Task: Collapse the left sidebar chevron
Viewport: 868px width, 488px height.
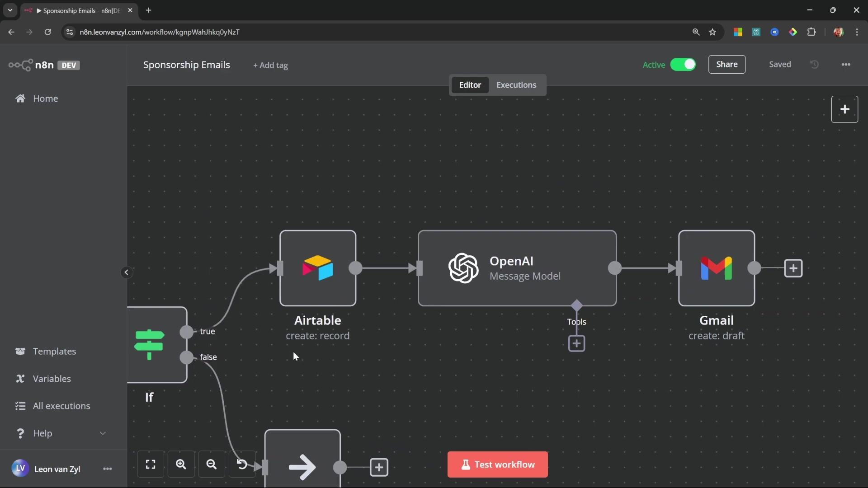Action: tap(127, 272)
